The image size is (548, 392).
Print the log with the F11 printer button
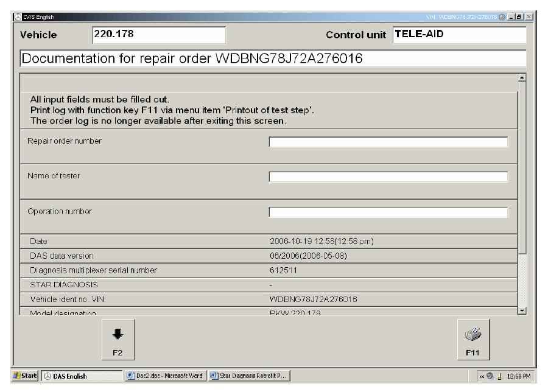(x=473, y=339)
